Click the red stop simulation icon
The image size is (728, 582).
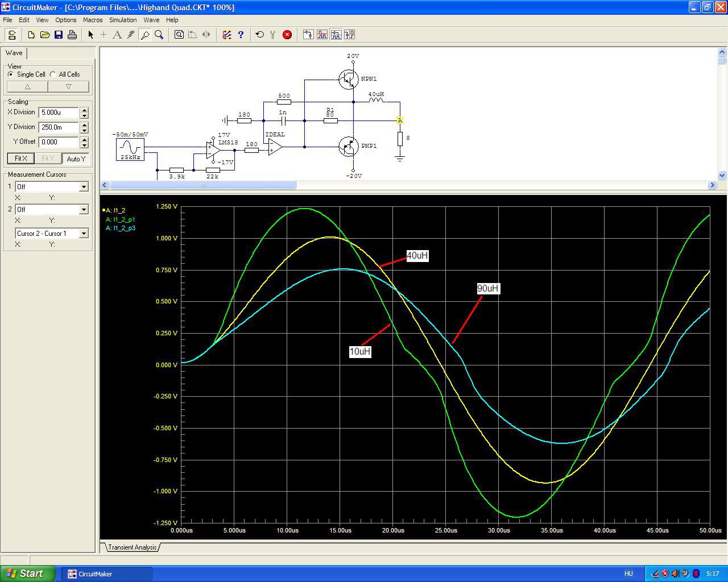tap(287, 35)
